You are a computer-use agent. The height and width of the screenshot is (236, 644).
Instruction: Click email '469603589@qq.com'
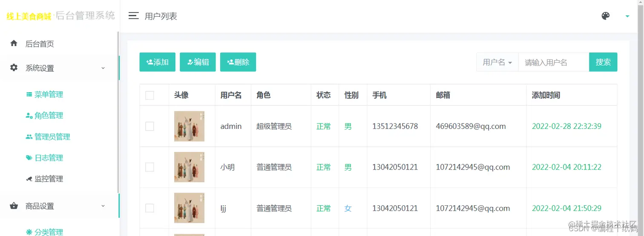click(x=471, y=126)
